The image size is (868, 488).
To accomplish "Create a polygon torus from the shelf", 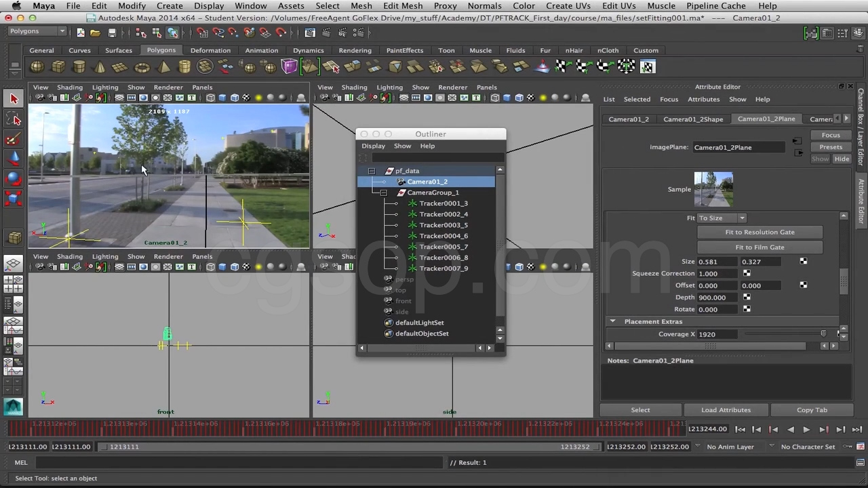I will [x=142, y=66].
